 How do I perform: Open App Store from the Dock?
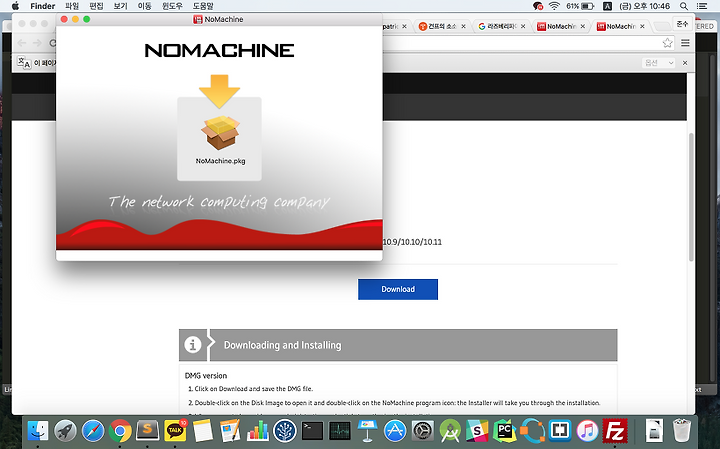(395, 431)
